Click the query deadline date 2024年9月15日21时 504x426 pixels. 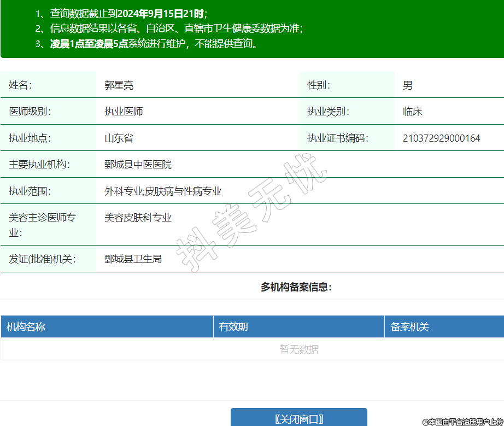tap(161, 14)
